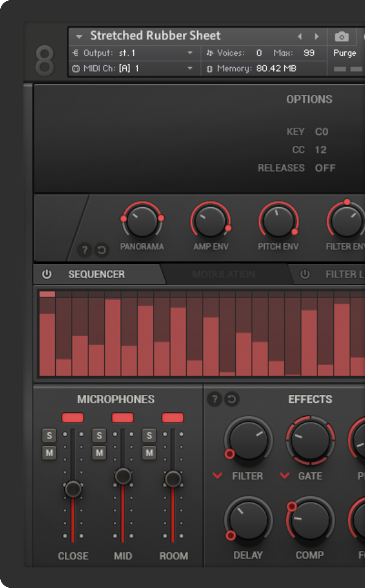365x588 pixels.
Task: Click the Purge button
Action: point(345,53)
